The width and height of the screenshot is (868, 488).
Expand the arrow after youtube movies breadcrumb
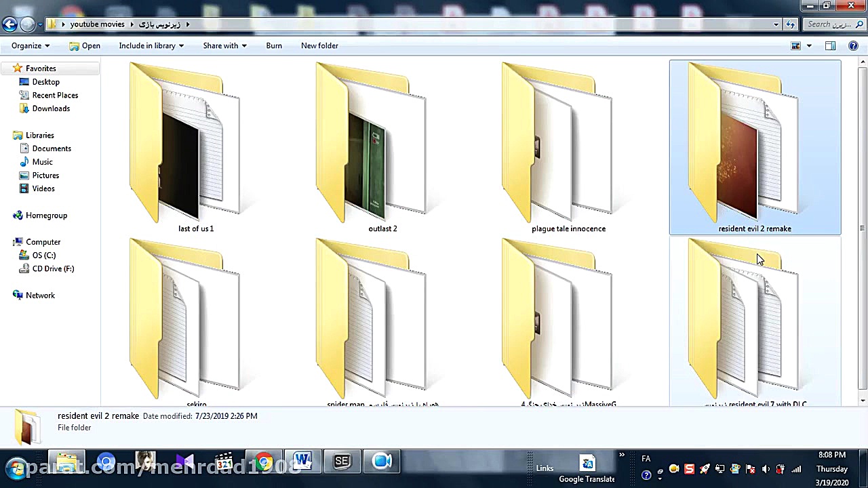click(132, 24)
